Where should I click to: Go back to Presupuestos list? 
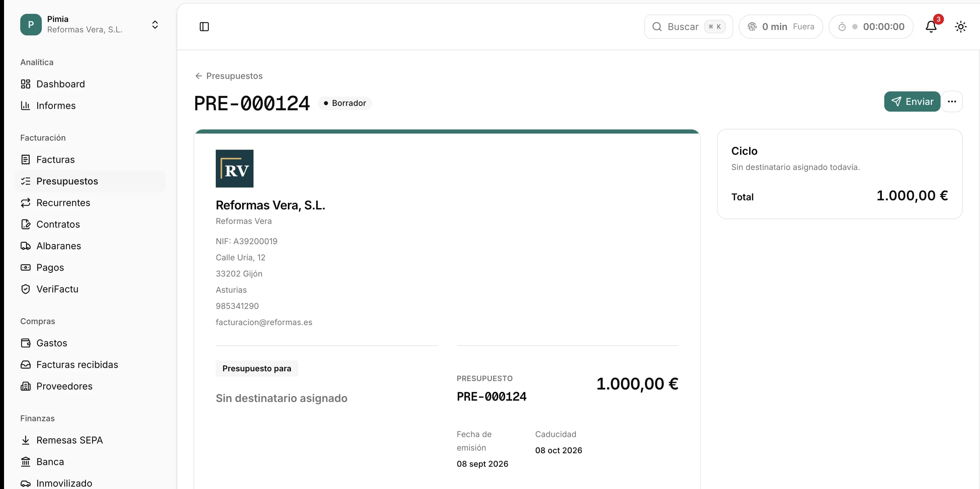(229, 76)
